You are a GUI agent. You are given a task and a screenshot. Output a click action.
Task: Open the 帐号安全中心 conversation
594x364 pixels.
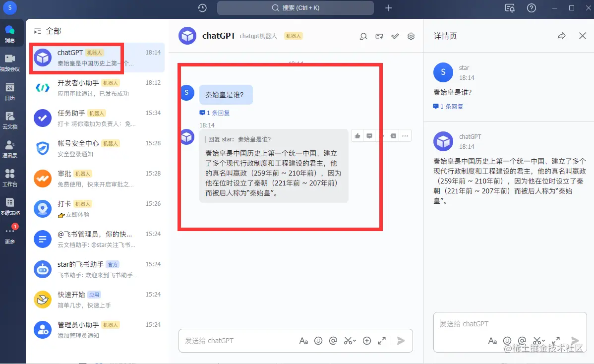[x=97, y=148]
